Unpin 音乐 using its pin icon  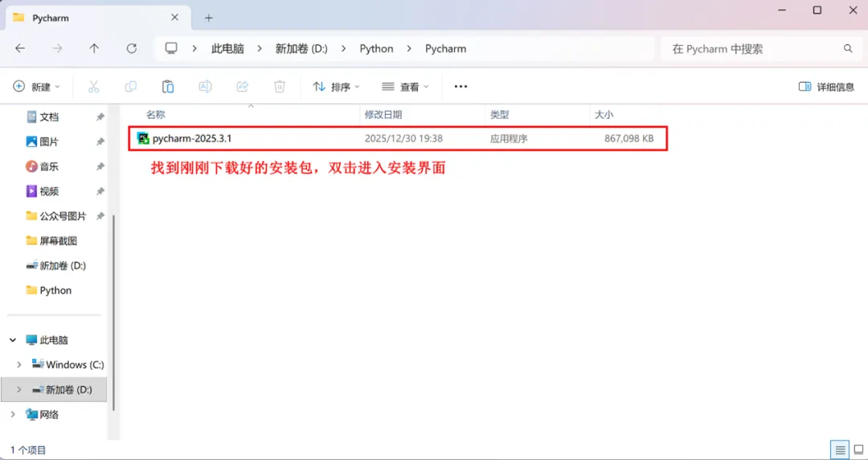point(100,166)
